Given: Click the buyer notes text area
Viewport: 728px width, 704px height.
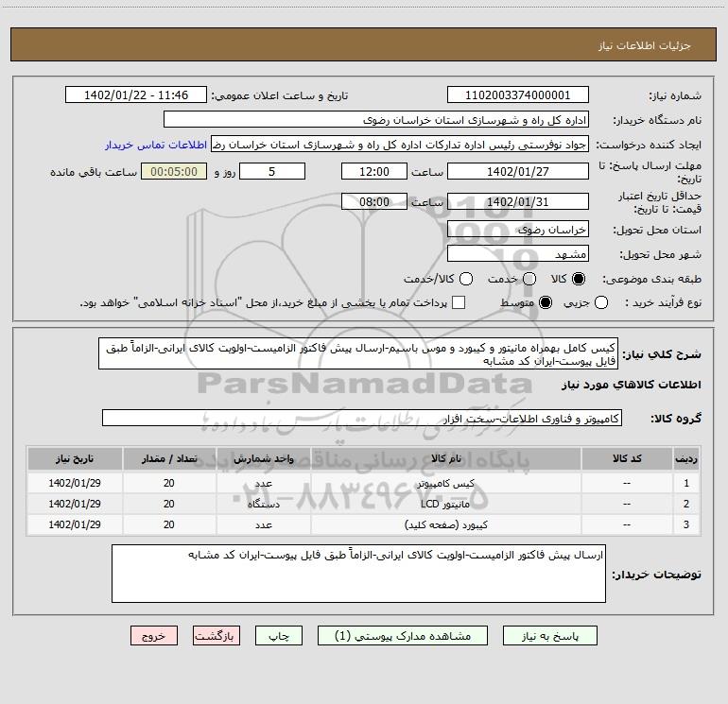Looking at the screenshot, I should click(x=358, y=574).
